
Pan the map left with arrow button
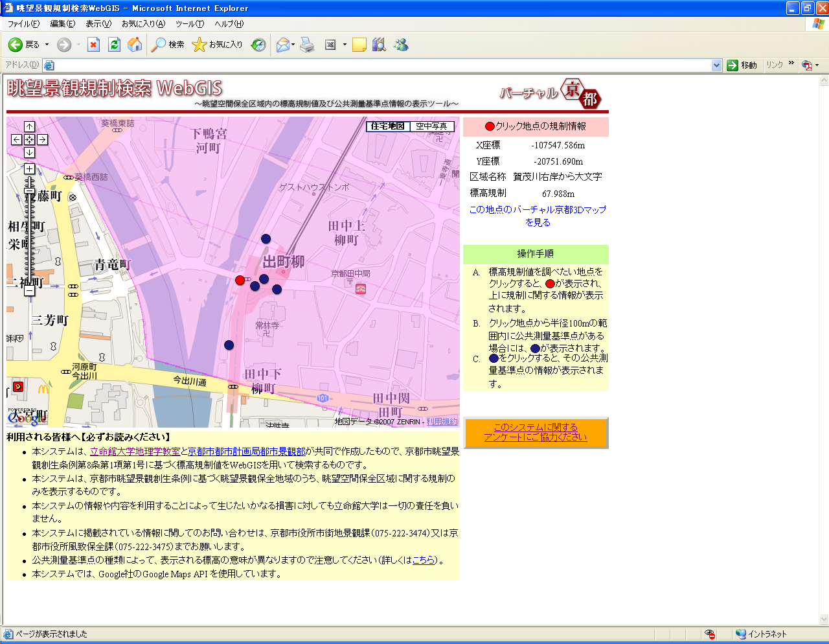pyautogui.click(x=17, y=140)
